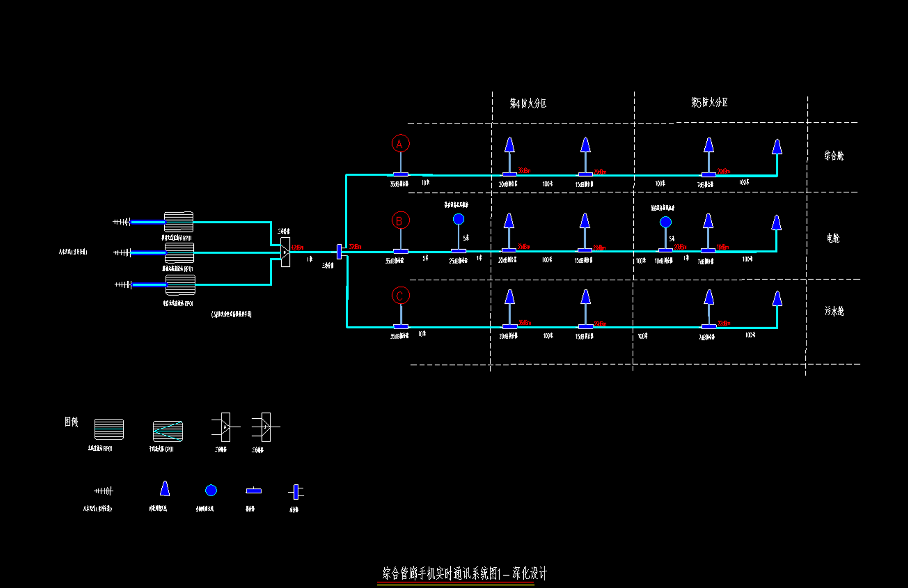Select the 电舱 row label
Viewport: 908px width, 588px height.
833,238
